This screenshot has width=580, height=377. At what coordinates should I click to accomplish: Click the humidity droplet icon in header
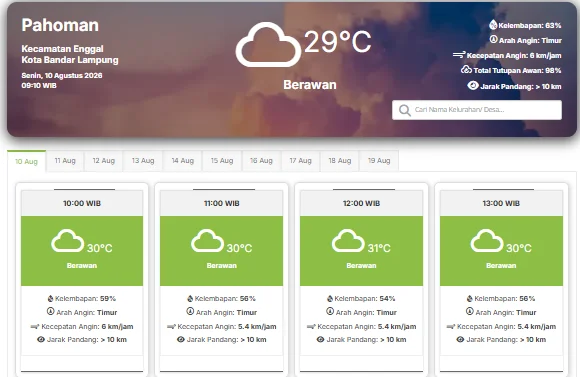tap(493, 25)
